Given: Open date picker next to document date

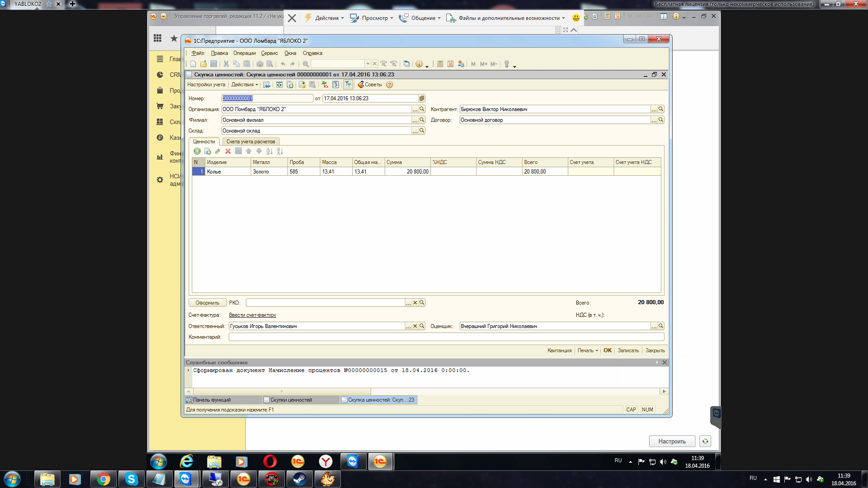Looking at the screenshot, I should pos(421,99).
